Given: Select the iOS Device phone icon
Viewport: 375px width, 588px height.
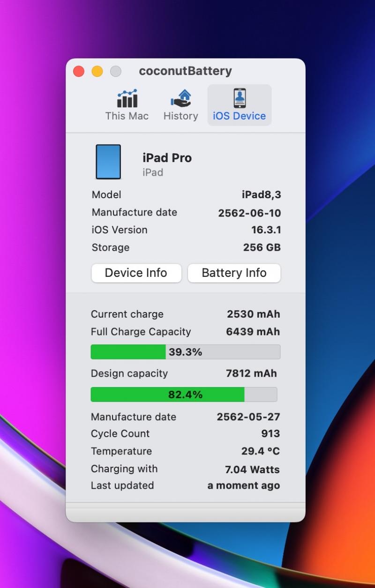Looking at the screenshot, I should 240,98.
